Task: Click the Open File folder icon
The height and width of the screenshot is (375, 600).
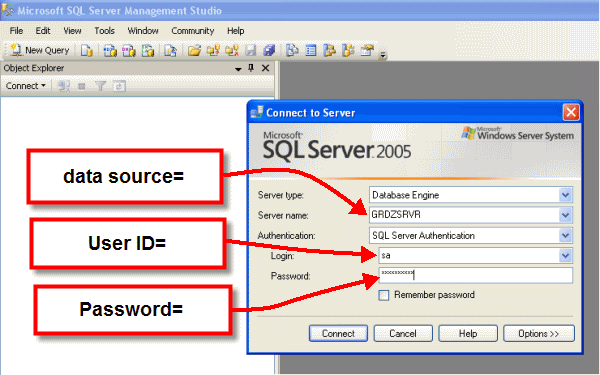Action: click(x=194, y=50)
